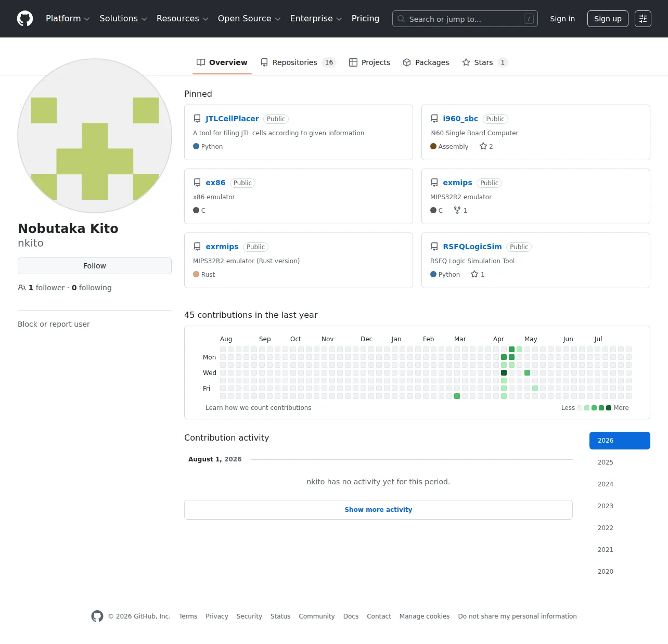
Task: Click the GitHub footer logo
Action: click(97, 616)
